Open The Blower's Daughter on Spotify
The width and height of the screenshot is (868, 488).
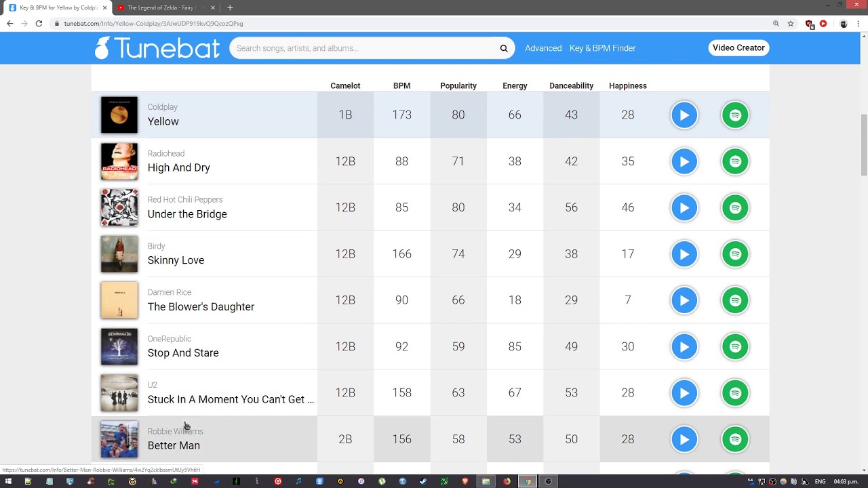[735, 300]
